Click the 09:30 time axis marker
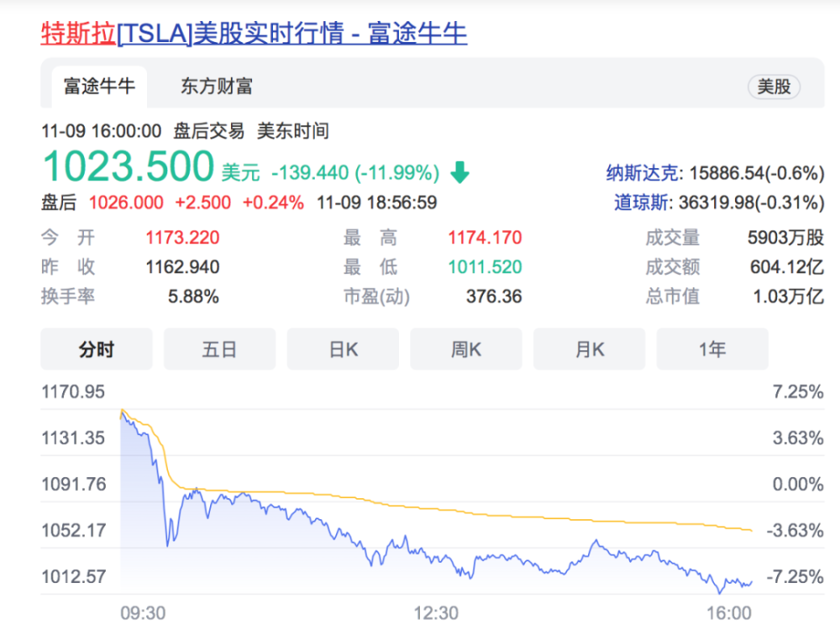 (x=143, y=612)
